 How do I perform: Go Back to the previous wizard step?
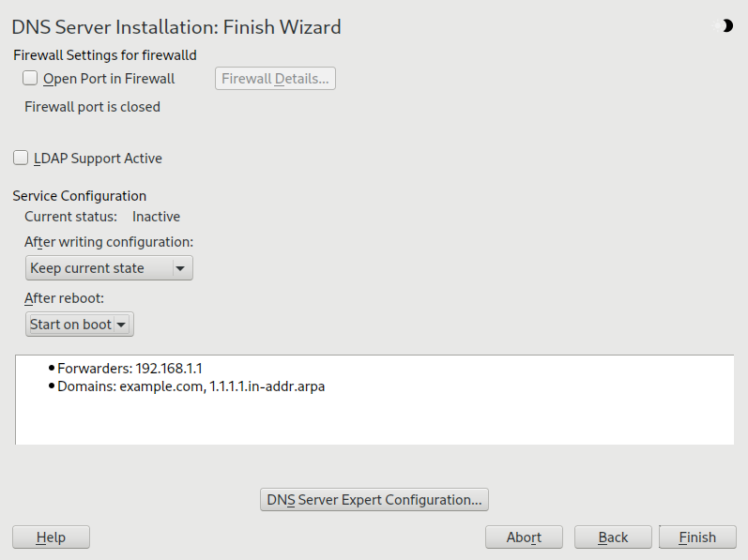click(613, 537)
